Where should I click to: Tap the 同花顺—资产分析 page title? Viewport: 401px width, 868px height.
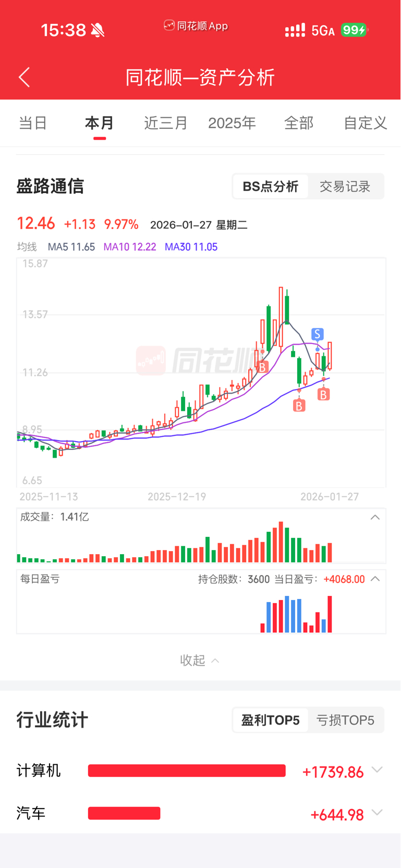pyautogui.click(x=200, y=77)
